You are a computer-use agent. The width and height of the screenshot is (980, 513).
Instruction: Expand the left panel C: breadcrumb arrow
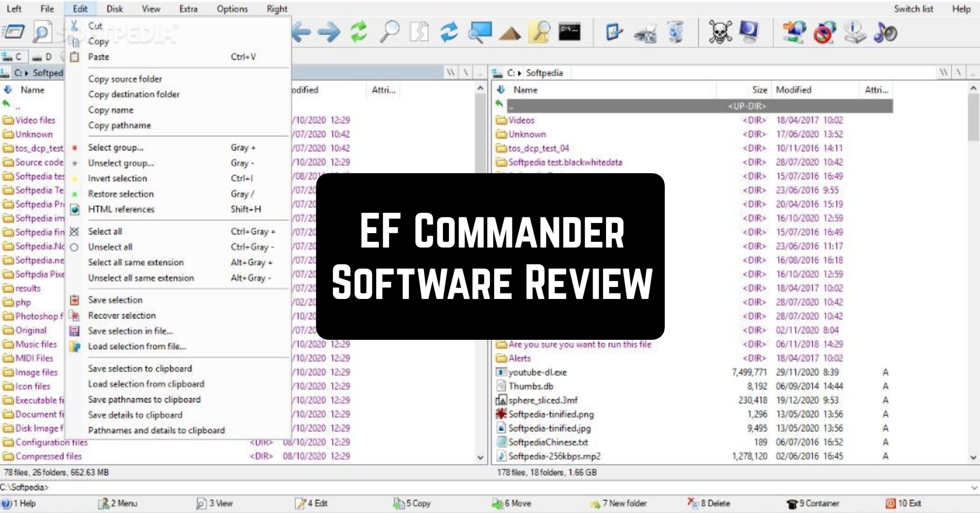26,74
